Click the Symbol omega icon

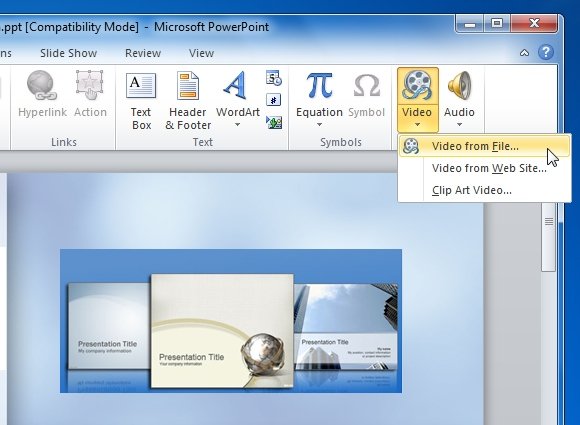pyautogui.click(x=367, y=85)
